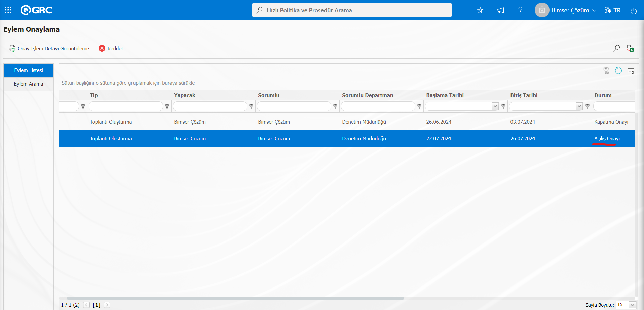644x310 pixels.
Task: Click filter icon next to Sorumlu field
Action: click(x=335, y=106)
